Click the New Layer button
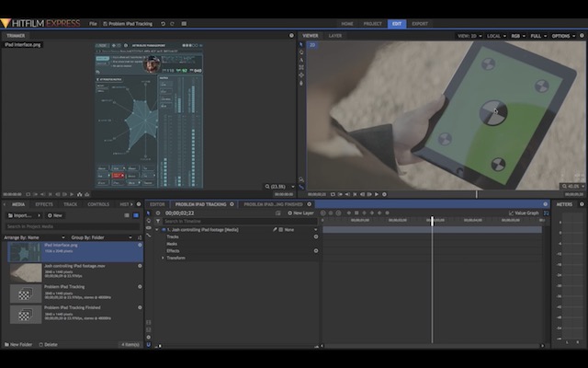The image size is (588, 368). (x=300, y=213)
